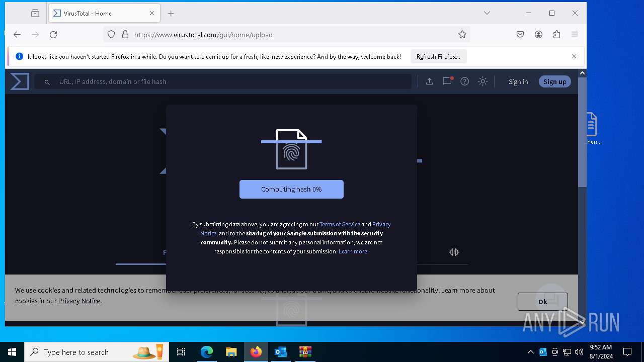Open File Explorer from the taskbar
The height and width of the screenshot is (362, 644).
(x=231, y=352)
